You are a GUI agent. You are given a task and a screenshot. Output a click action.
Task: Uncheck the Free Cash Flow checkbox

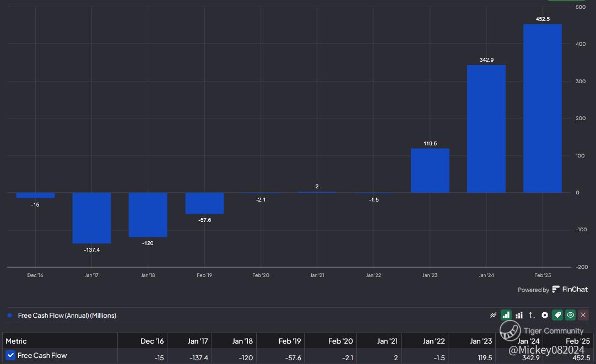10,355
